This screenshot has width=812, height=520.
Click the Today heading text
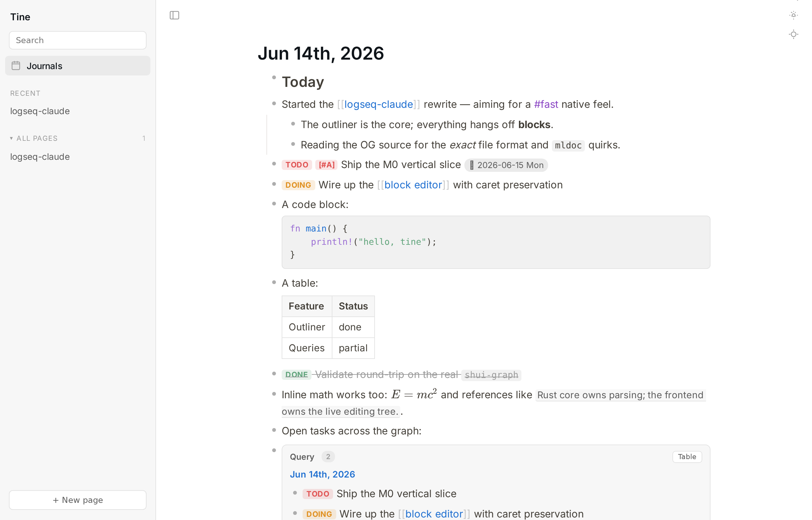click(303, 82)
